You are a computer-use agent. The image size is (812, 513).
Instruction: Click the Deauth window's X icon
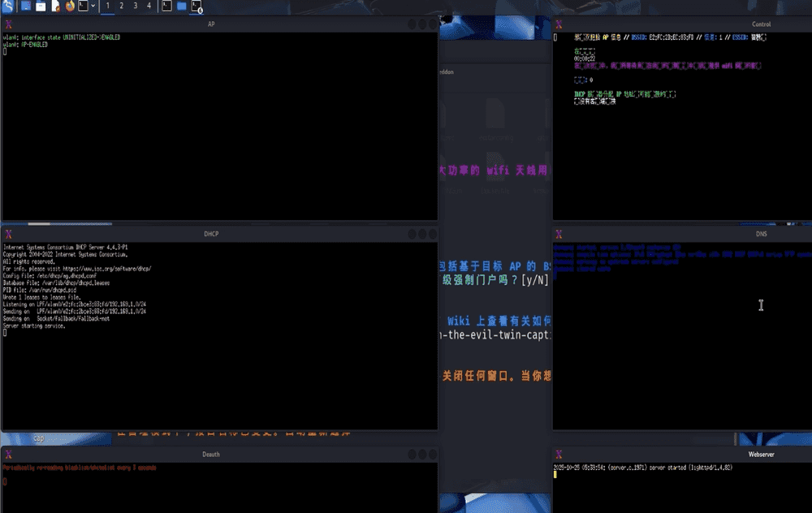click(8, 455)
